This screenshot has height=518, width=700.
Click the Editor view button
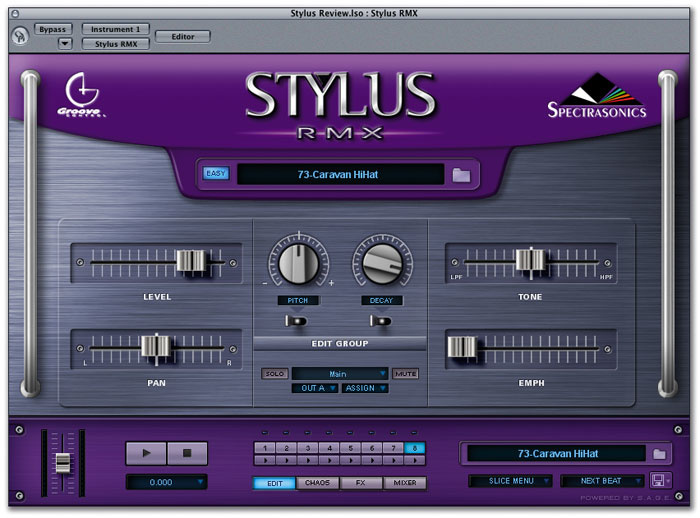(183, 37)
